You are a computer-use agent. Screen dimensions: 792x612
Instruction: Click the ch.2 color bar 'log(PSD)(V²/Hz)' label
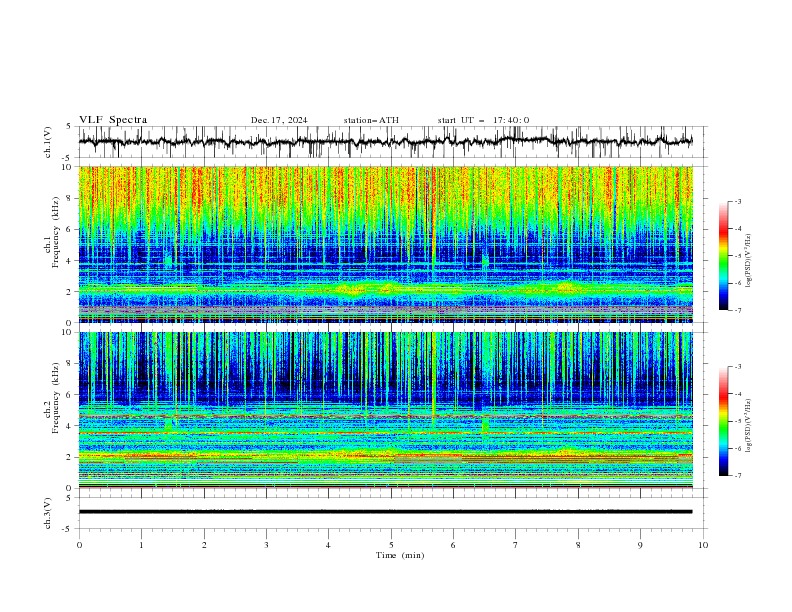point(749,426)
